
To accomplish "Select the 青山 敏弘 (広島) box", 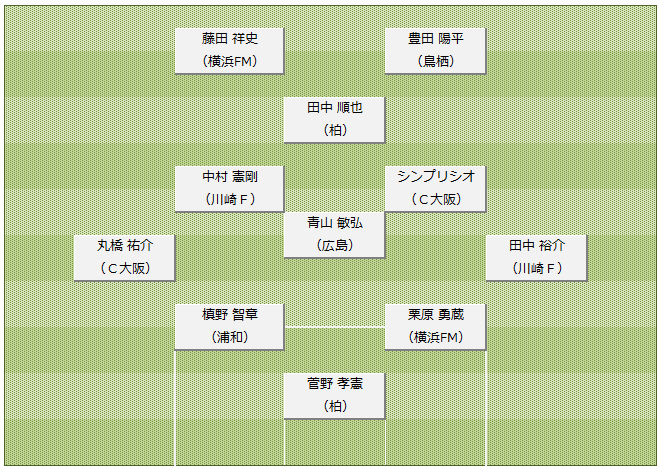I will point(334,234).
